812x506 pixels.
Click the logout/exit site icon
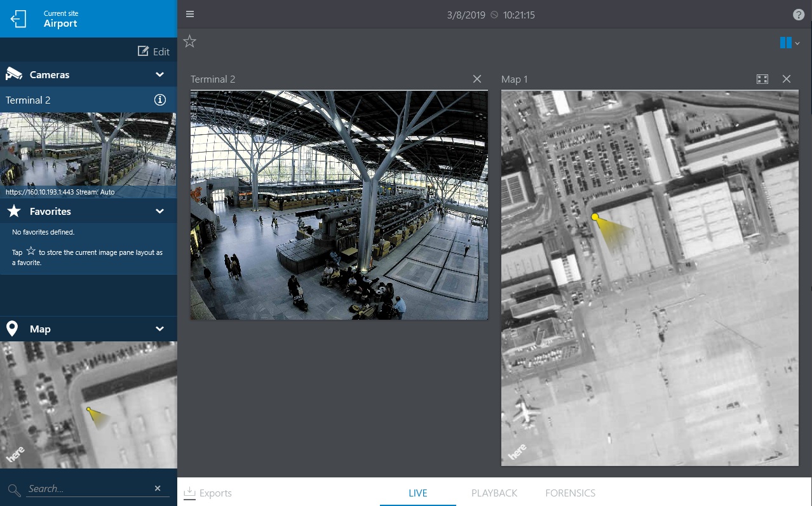coord(19,19)
